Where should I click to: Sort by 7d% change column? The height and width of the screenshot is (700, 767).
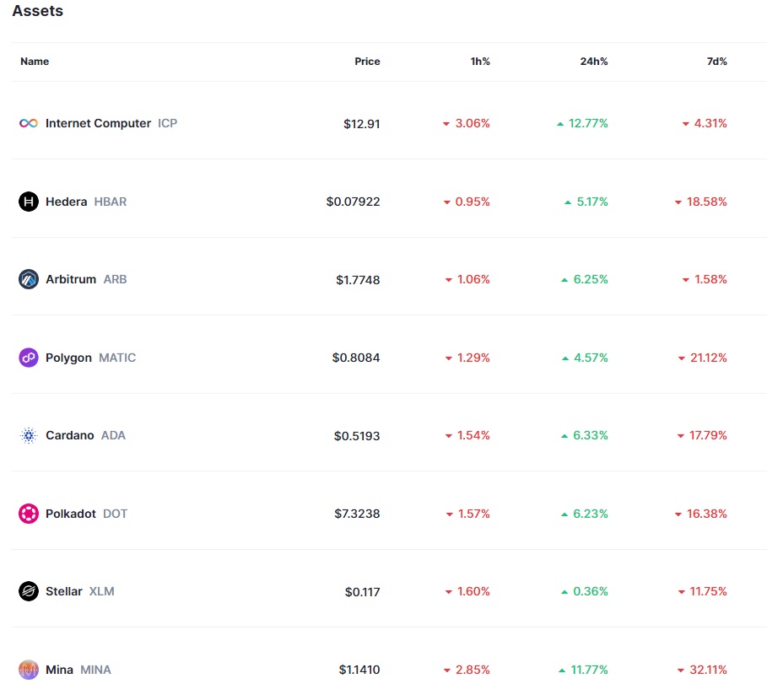click(x=716, y=62)
